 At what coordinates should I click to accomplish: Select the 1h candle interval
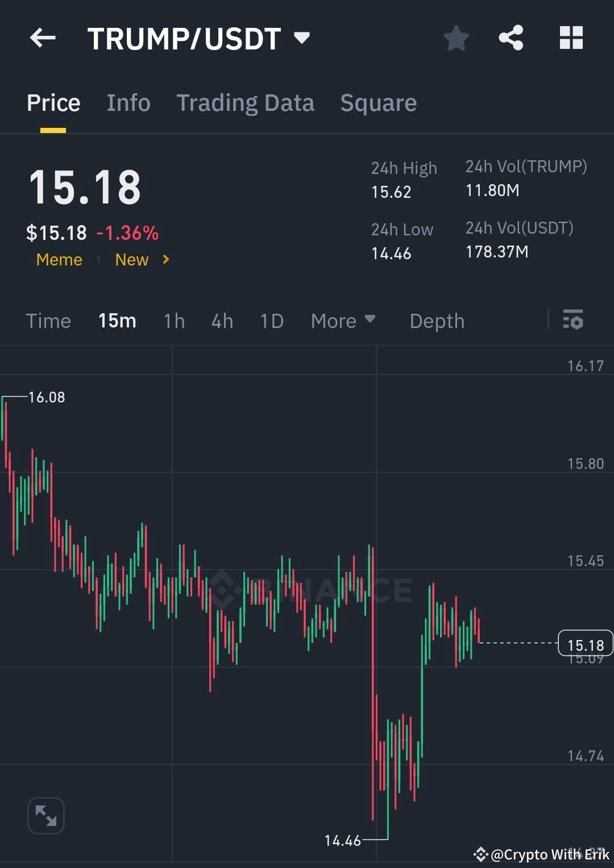(174, 321)
